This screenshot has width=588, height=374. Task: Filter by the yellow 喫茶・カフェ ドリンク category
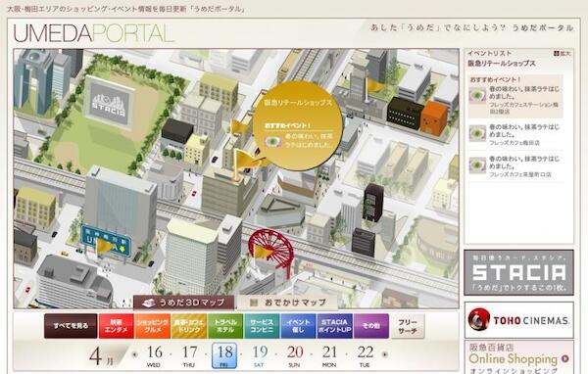coord(189,326)
